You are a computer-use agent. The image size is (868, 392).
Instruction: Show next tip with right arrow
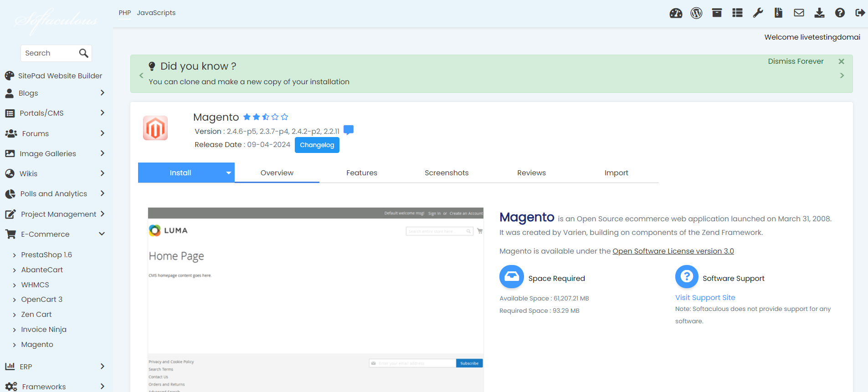pyautogui.click(x=842, y=76)
